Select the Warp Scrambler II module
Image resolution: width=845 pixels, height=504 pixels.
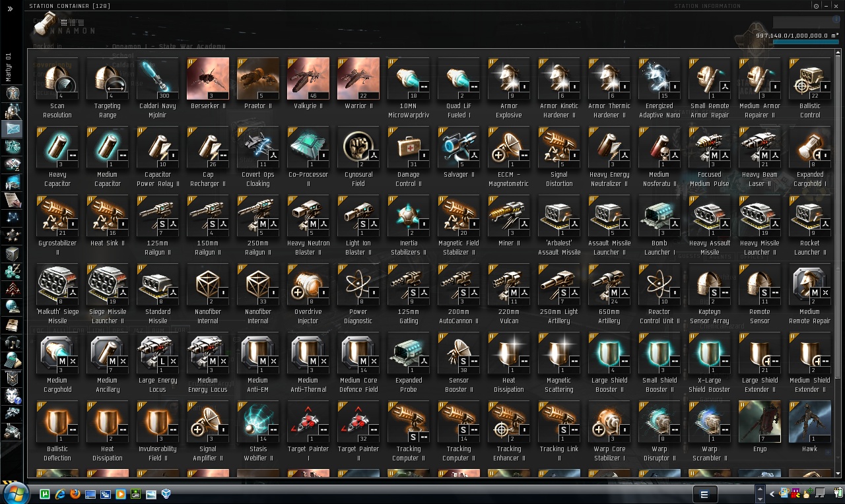[x=710, y=422]
